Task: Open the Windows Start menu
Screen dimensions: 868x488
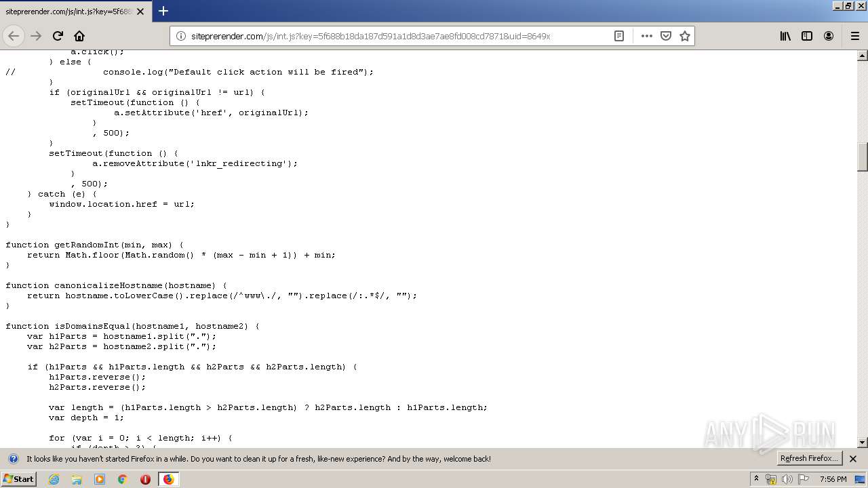Action: click(x=18, y=479)
